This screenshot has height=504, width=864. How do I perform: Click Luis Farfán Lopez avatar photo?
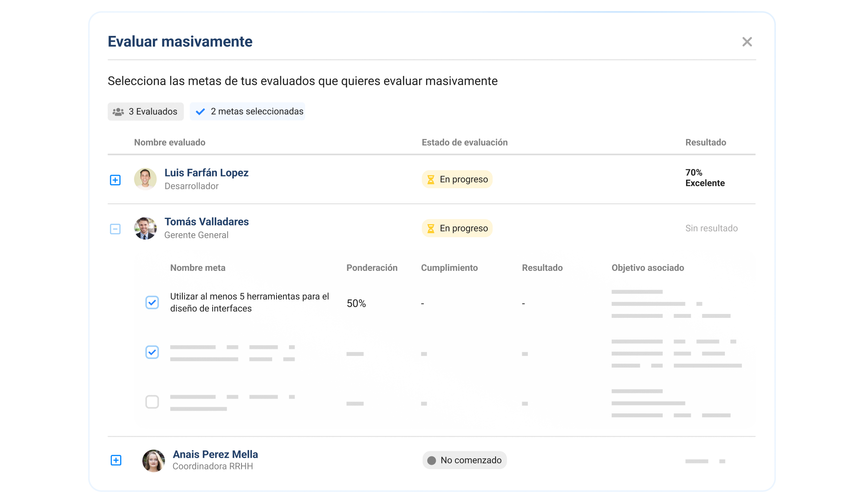(x=145, y=179)
